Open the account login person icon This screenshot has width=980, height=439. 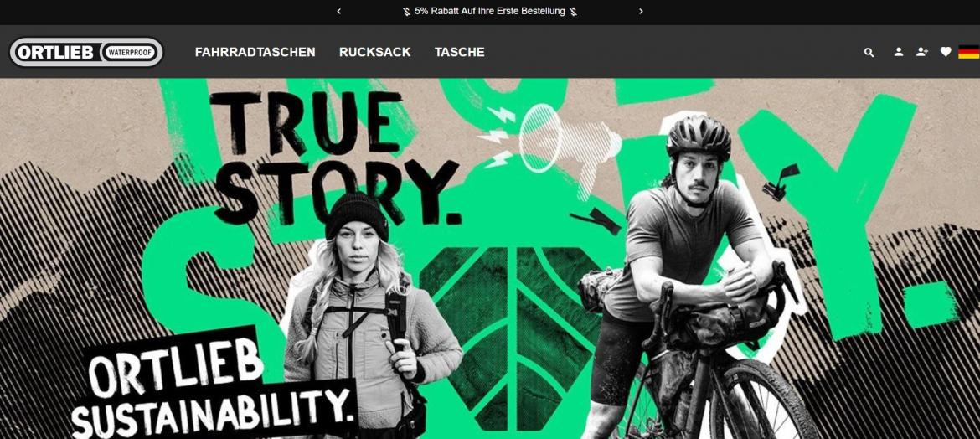[x=899, y=52]
